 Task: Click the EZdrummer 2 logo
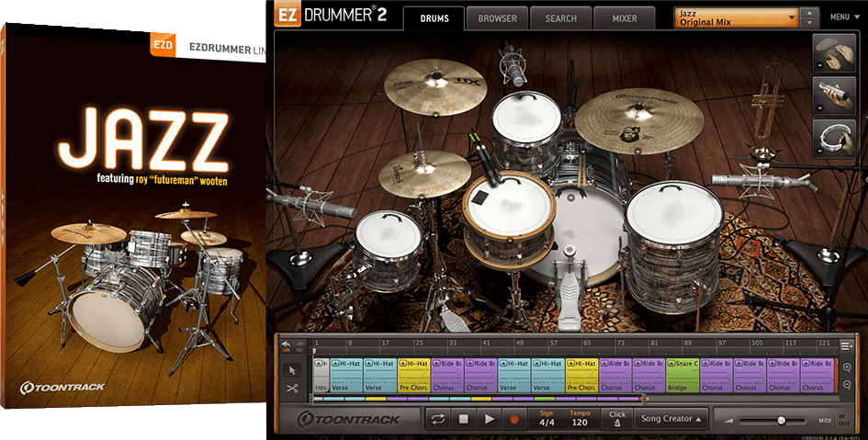point(331,15)
